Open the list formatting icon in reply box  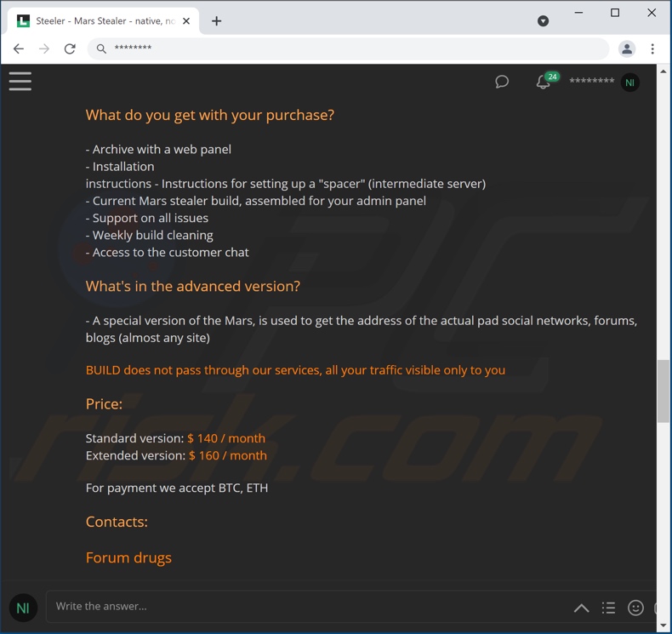click(608, 608)
